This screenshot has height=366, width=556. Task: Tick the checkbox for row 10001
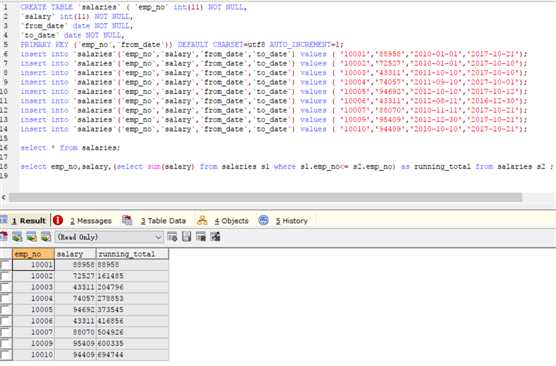click(x=5, y=265)
